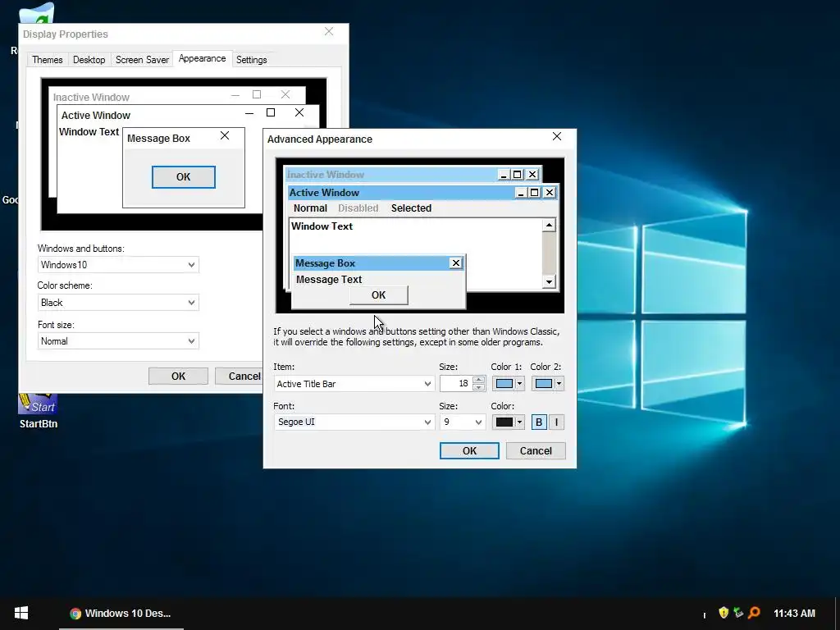Toggle bold font style button
Image resolution: width=840 pixels, height=630 pixels.
tap(539, 422)
